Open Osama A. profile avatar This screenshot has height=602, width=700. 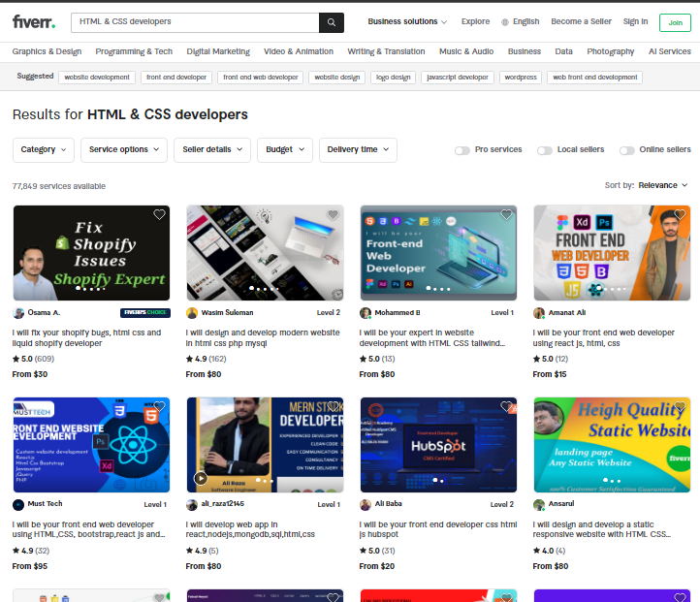pos(18,313)
